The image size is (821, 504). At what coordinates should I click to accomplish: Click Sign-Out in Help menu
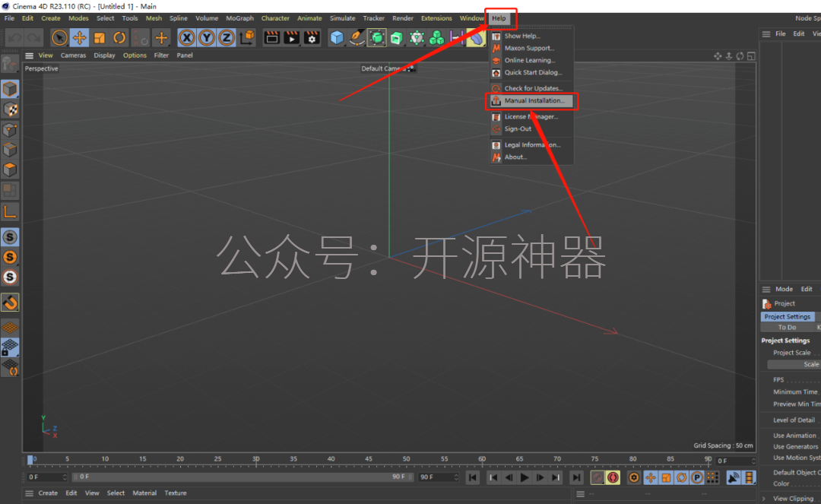pos(531,128)
